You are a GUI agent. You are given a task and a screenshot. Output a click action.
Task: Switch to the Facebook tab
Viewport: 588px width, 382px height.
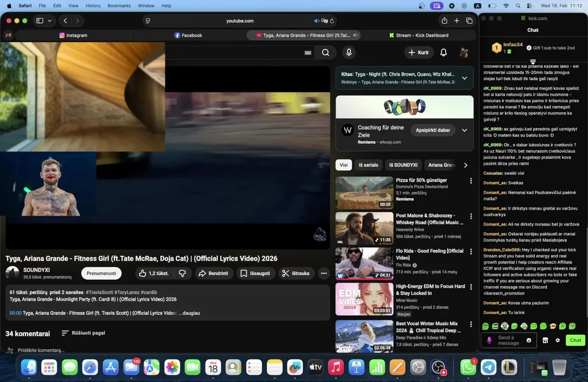(188, 35)
